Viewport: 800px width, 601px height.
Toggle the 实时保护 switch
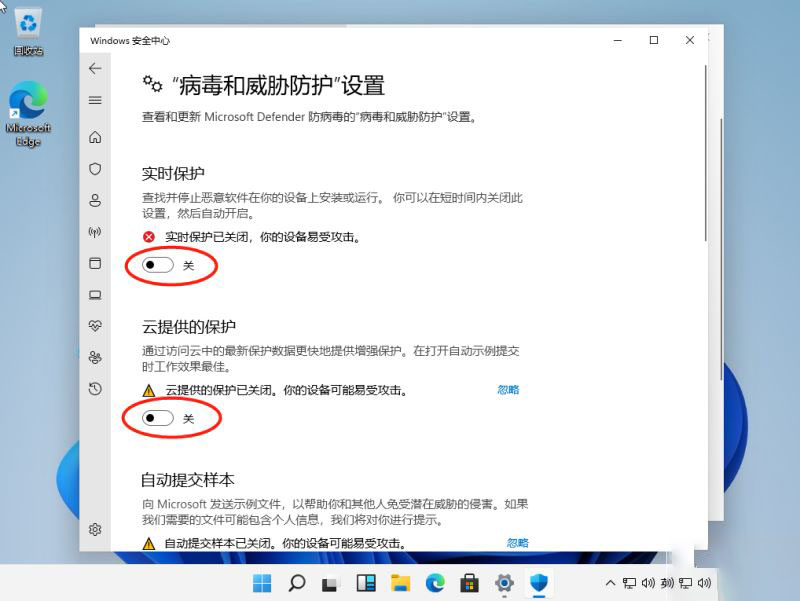coord(158,265)
